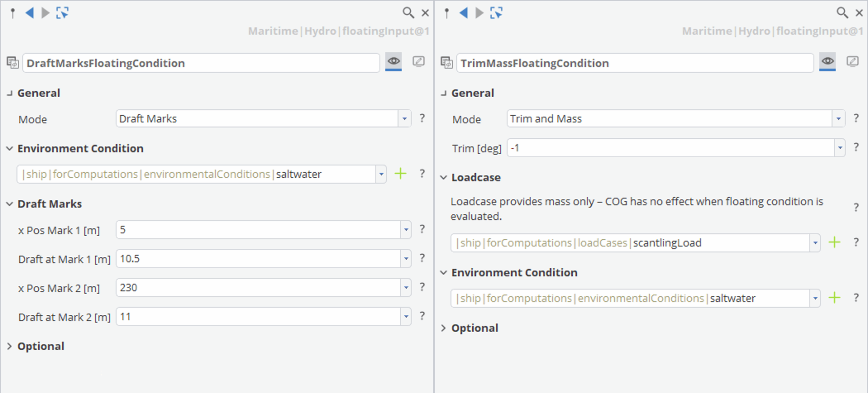Click the TrimMassFloatingCondition name field
The width and height of the screenshot is (868, 393).
[634, 63]
